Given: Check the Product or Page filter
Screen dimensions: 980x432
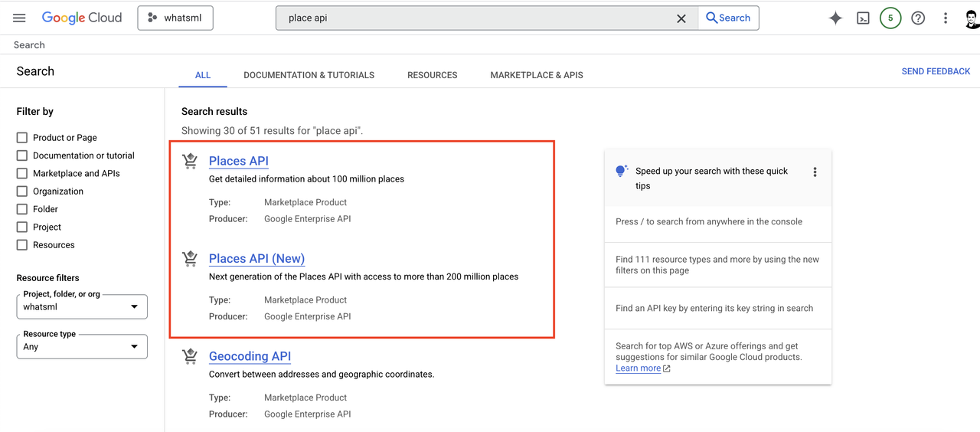Looking at the screenshot, I should [x=22, y=138].
